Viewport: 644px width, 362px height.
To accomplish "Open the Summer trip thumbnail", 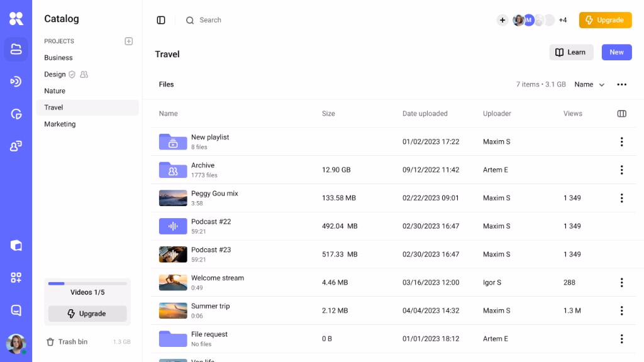I will pos(173,310).
